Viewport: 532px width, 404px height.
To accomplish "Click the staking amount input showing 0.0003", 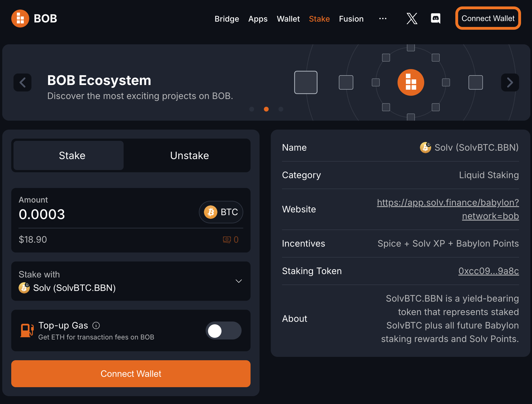I will (42, 214).
